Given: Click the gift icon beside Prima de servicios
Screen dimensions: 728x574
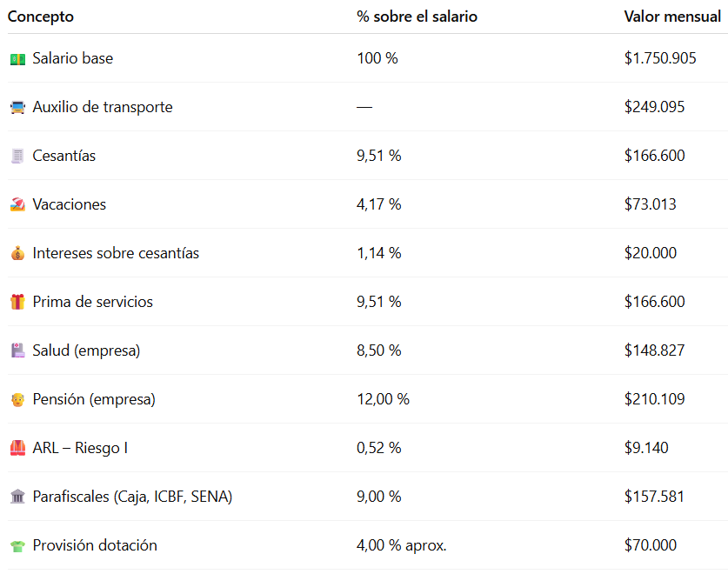Looking at the screenshot, I should (17, 303).
